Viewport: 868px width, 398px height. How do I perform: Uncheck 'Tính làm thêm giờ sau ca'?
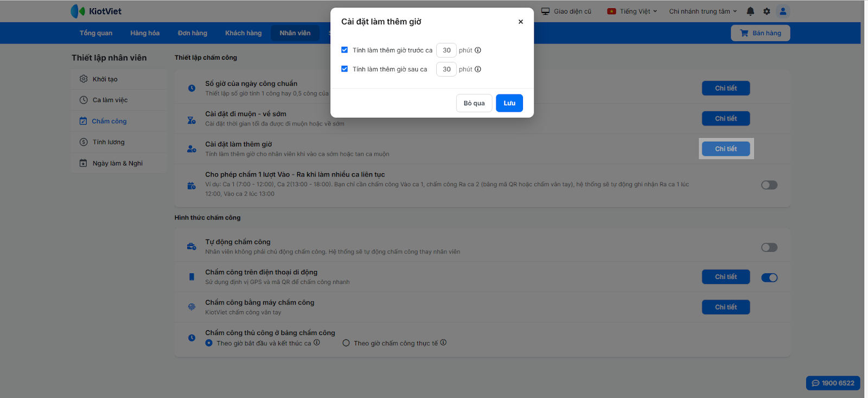click(344, 69)
